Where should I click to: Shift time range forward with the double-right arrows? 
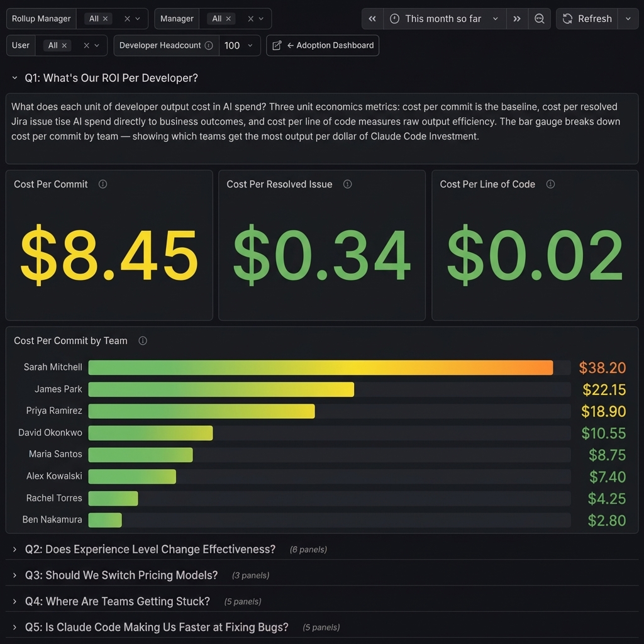[517, 18]
